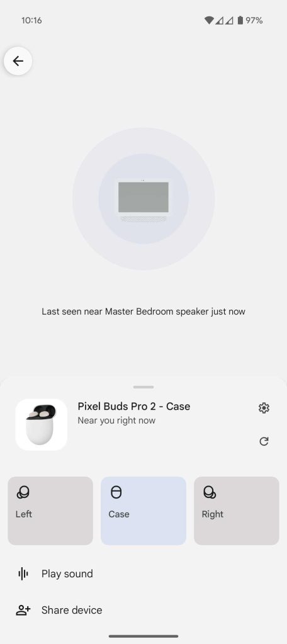Tap the Pixel Buds Pro 2 - Case title

[x=134, y=406]
